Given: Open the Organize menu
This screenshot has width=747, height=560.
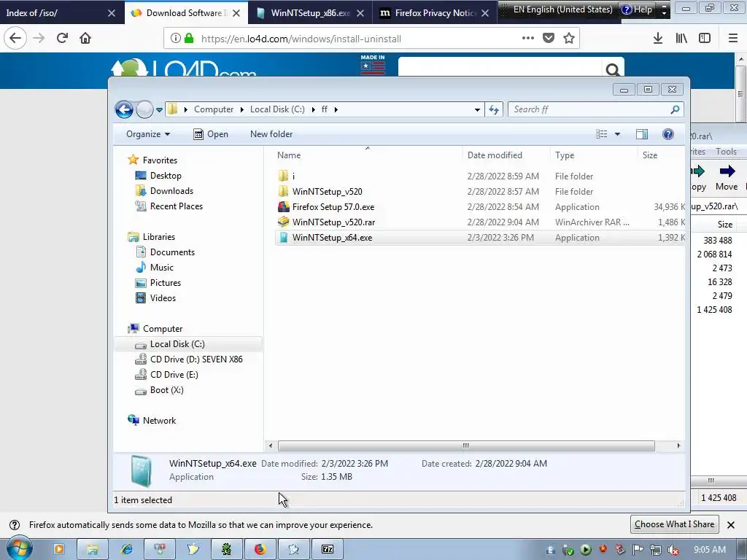Looking at the screenshot, I should pos(148,134).
